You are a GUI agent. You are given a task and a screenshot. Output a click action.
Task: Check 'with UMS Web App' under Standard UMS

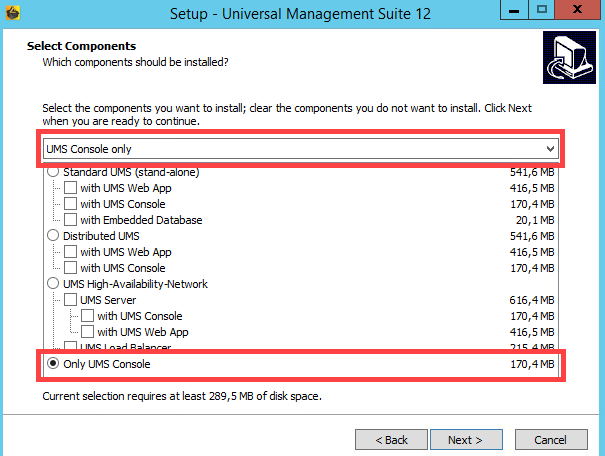(x=70, y=188)
